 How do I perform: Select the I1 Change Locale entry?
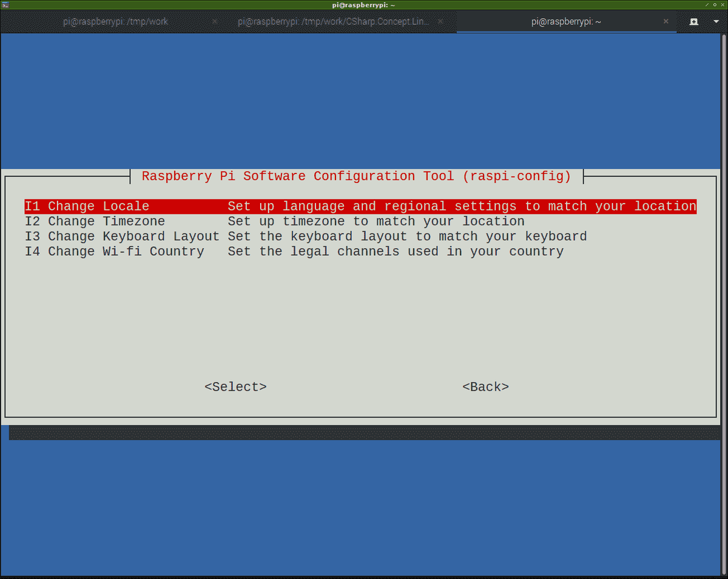coord(360,206)
